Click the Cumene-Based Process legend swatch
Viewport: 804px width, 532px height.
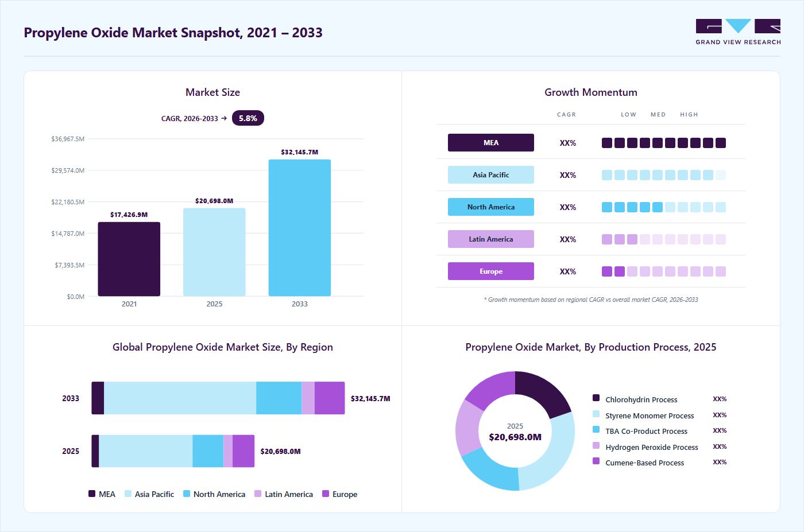596,461
